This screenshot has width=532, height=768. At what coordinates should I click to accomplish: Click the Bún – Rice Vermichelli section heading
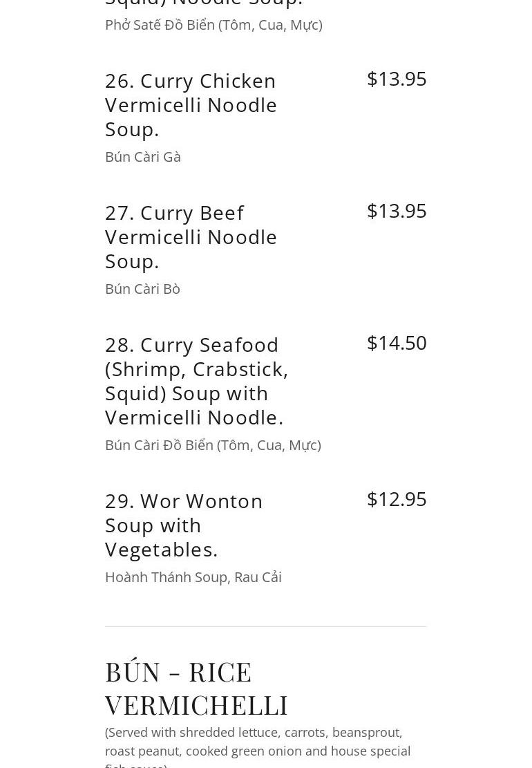click(x=196, y=689)
